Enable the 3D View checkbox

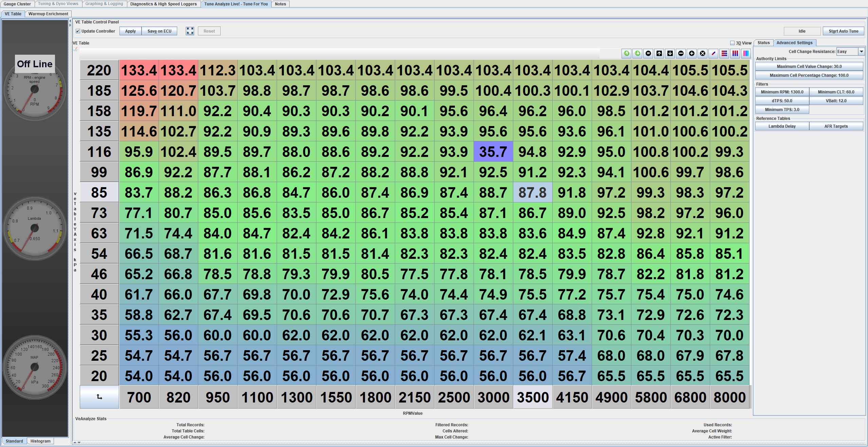pyautogui.click(x=732, y=43)
